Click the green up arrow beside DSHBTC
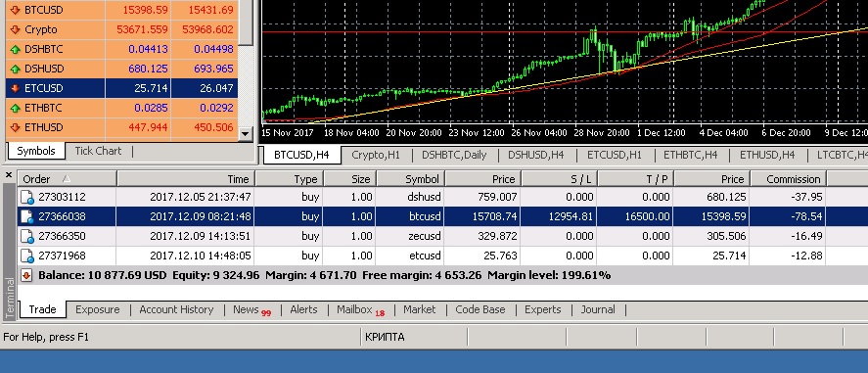The height and width of the screenshot is (373, 868). 15,49
